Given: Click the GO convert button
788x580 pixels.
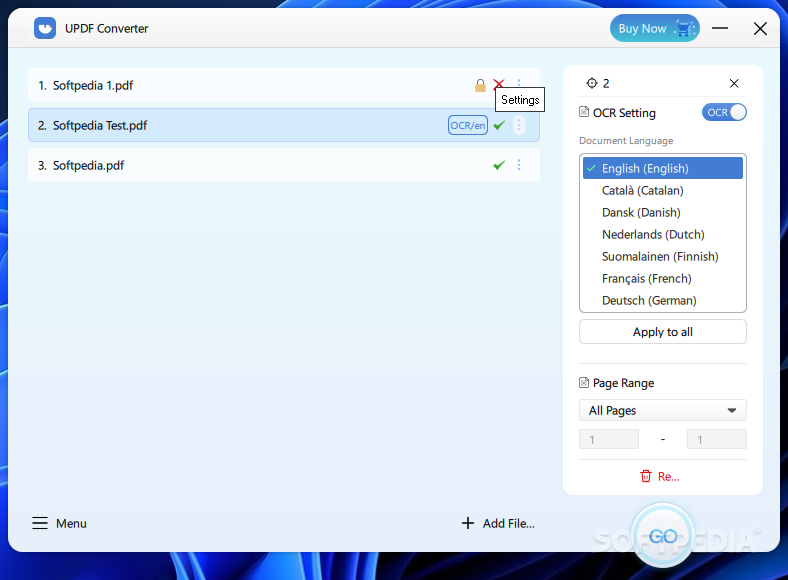Looking at the screenshot, I should (x=663, y=536).
